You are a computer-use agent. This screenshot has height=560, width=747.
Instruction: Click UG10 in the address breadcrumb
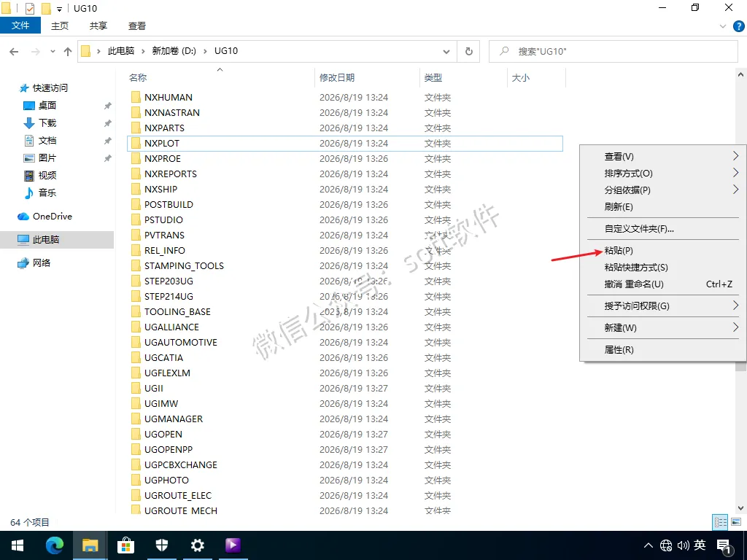pyautogui.click(x=226, y=51)
